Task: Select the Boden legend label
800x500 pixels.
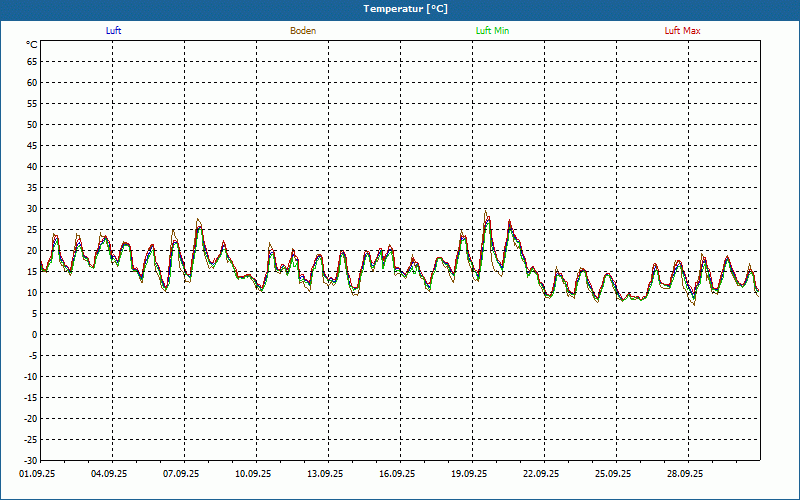Action: (x=303, y=31)
